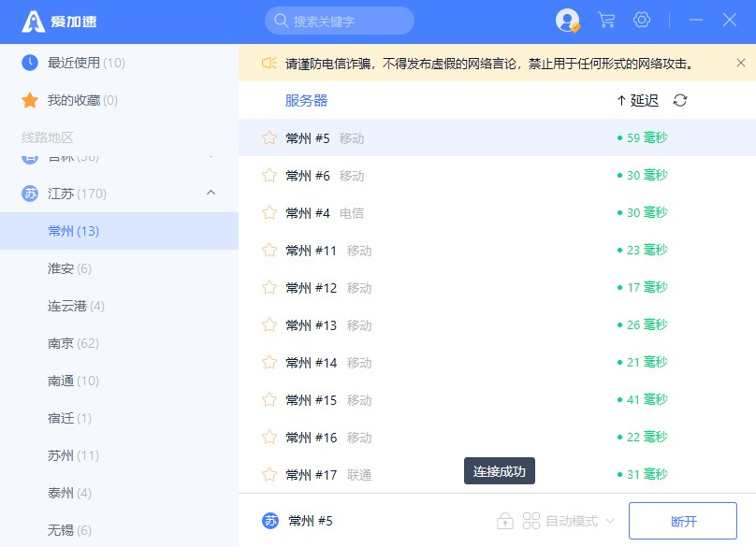The height and width of the screenshot is (547, 756).
Task: Collapse the 江苏 region chevron
Action: coord(211,193)
